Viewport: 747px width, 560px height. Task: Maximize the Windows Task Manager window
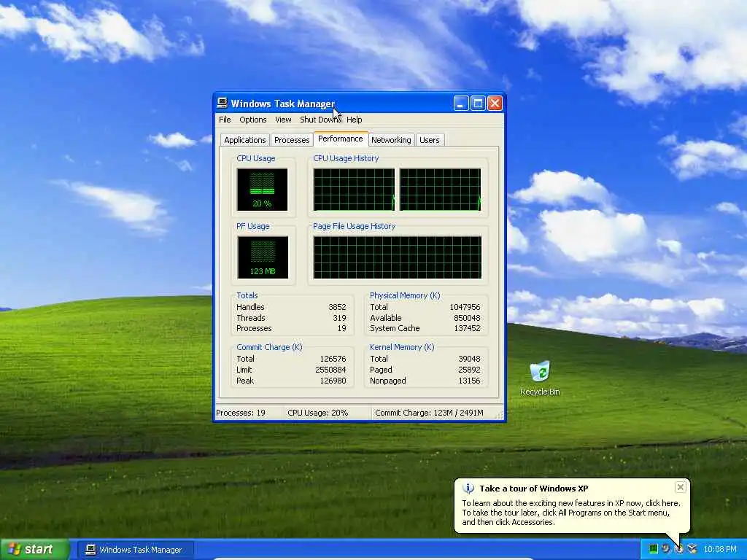click(478, 104)
